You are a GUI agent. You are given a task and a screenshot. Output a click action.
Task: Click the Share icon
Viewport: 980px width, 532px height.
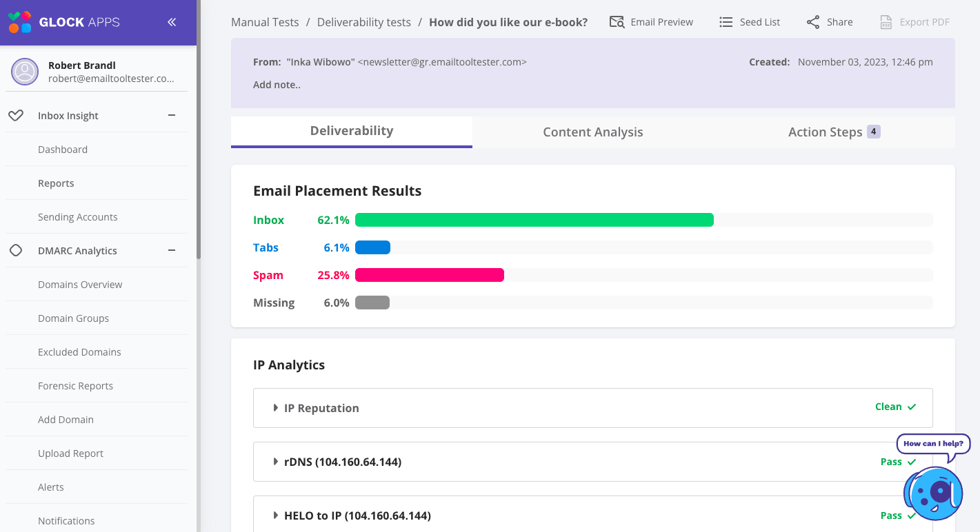[813, 22]
